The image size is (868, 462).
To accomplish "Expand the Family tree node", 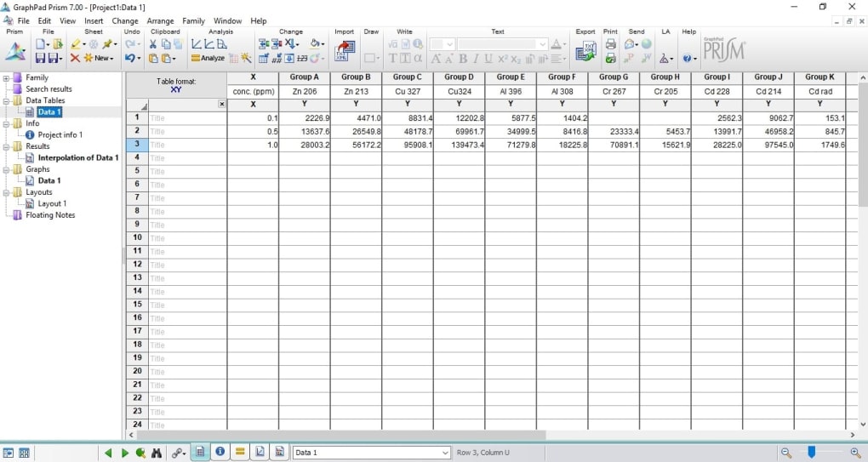I will click(6, 78).
